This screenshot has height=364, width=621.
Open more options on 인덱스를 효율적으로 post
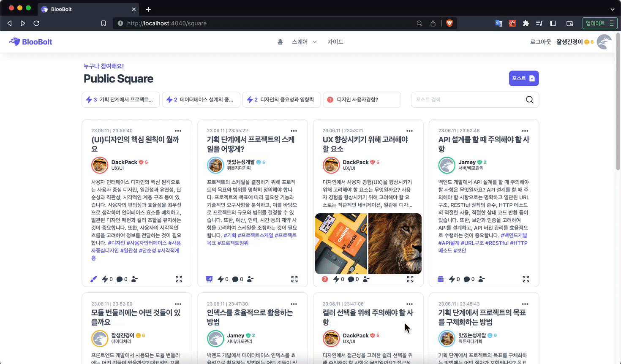pos(294,304)
